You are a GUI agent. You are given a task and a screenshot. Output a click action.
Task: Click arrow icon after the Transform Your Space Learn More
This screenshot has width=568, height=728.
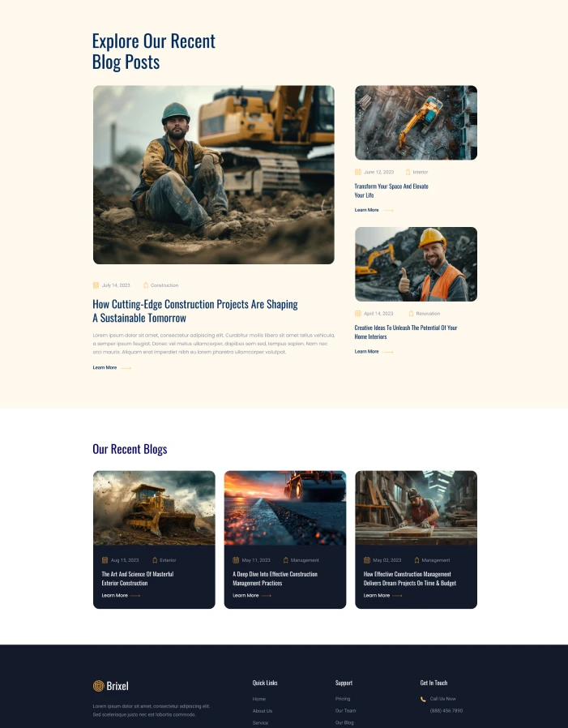pos(388,210)
